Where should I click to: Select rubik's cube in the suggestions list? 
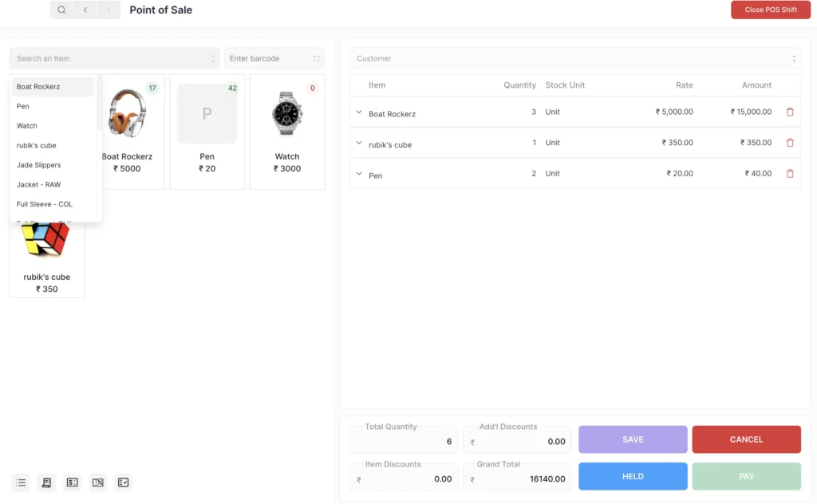(x=53, y=145)
